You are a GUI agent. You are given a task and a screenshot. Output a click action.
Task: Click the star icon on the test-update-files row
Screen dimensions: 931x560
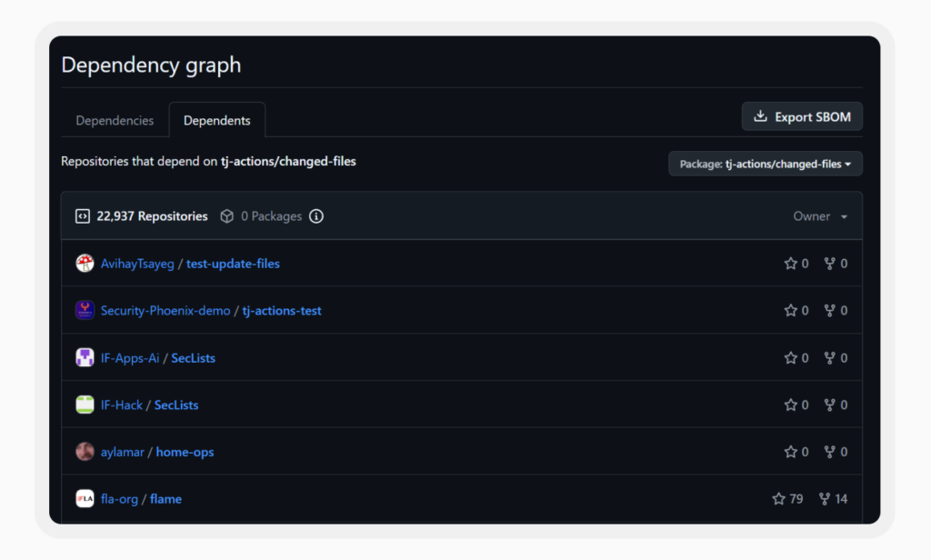click(x=789, y=263)
